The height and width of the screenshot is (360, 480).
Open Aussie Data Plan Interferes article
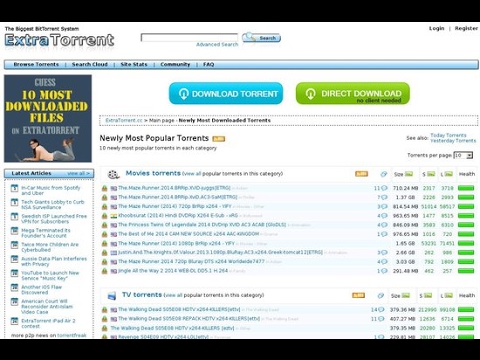(54, 261)
